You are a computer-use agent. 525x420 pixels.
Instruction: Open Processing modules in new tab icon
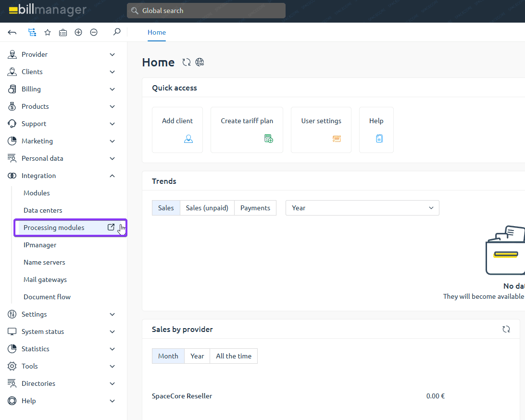(x=111, y=228)
